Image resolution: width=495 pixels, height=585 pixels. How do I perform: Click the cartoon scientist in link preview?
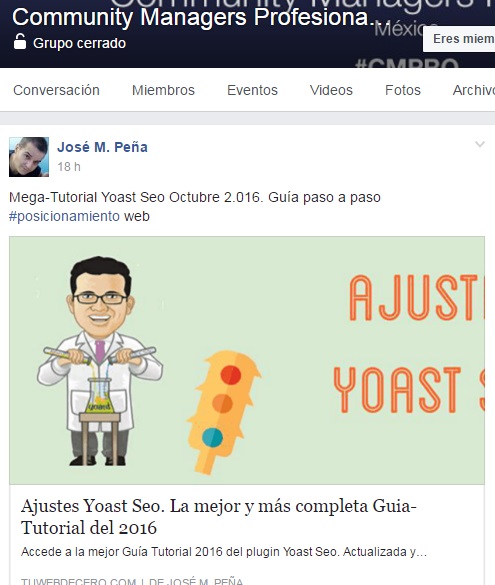pos(100,361)
